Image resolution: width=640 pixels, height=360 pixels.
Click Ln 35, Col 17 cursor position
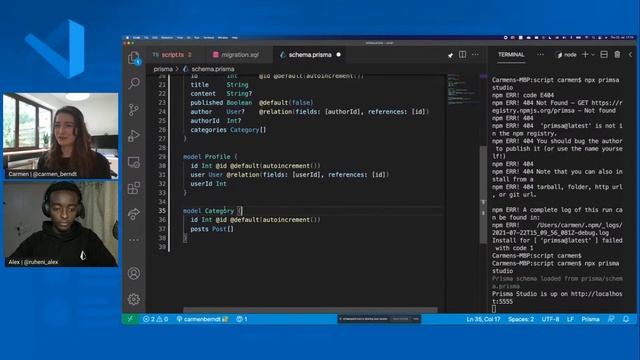[x=483, y=319]
